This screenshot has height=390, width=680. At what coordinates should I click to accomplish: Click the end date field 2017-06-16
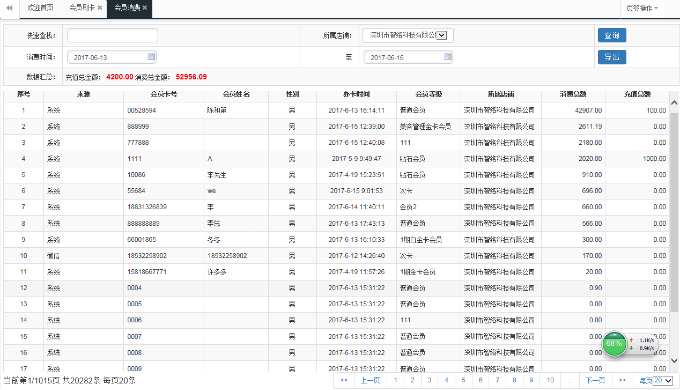[408, 57]
